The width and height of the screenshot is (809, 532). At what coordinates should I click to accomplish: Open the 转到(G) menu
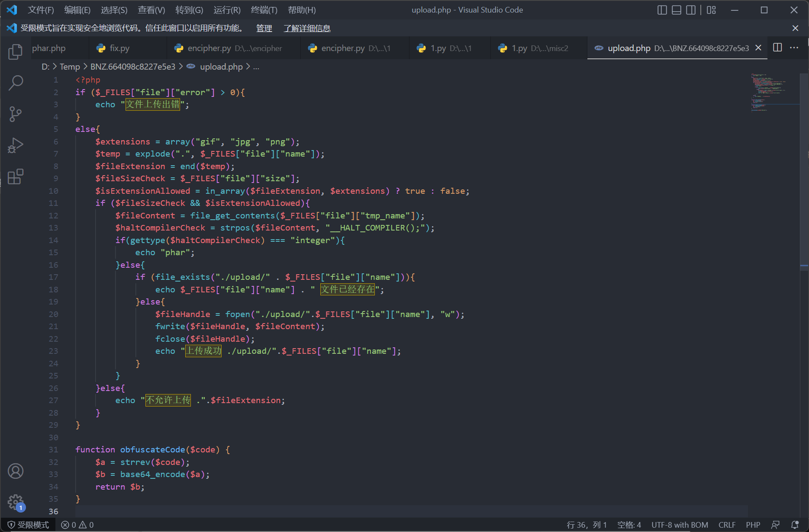click(x=189, y=10)
